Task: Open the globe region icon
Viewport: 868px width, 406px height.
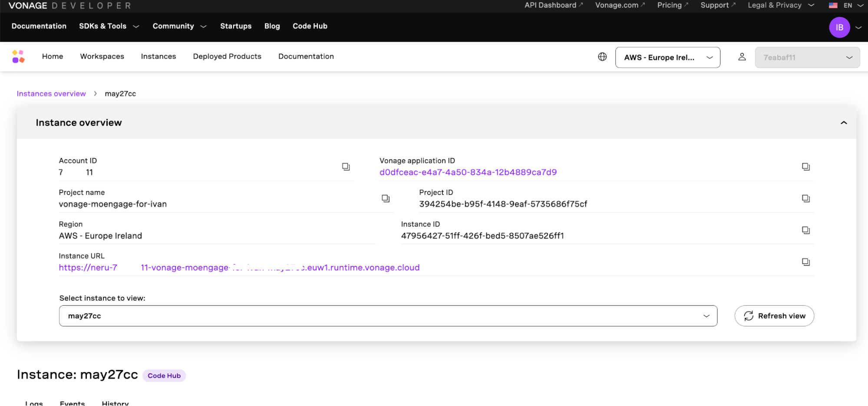Action: pos(602,57)
